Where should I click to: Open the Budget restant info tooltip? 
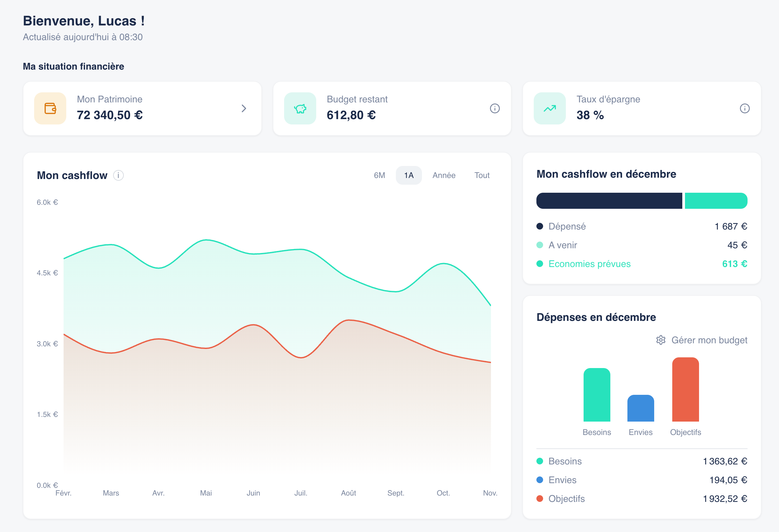tap(495, 108)
